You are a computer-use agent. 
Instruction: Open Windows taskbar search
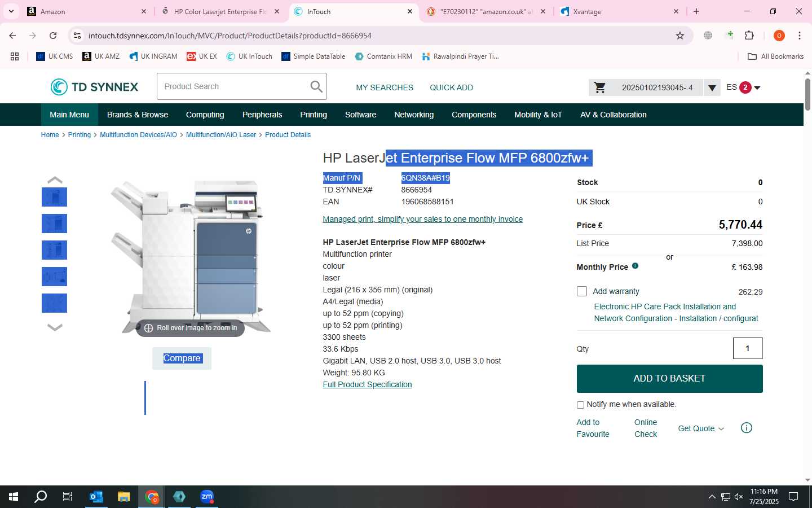point(41,497)
